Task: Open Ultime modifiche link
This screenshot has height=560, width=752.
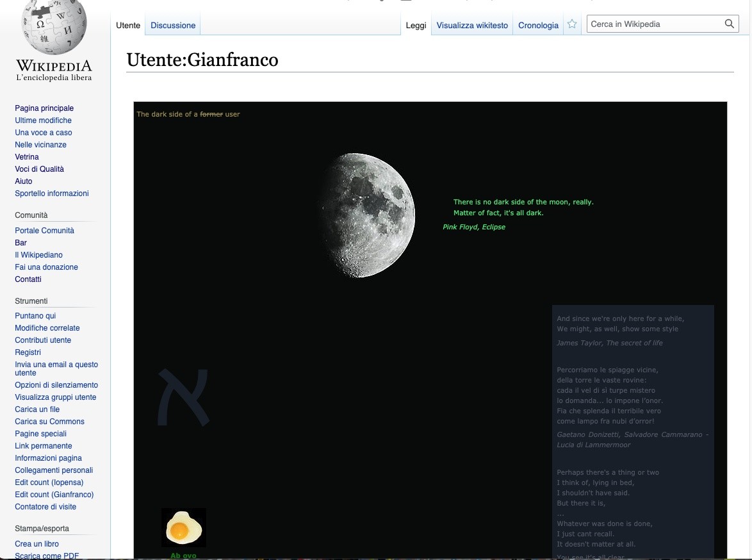Action: point(43,120)
